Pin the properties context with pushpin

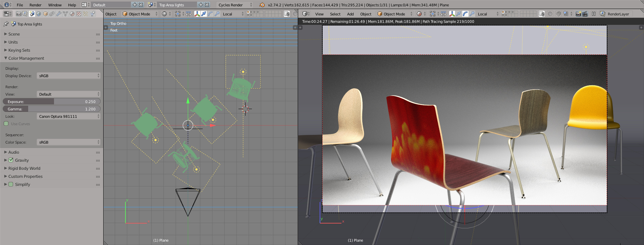[x=6, y=24]
